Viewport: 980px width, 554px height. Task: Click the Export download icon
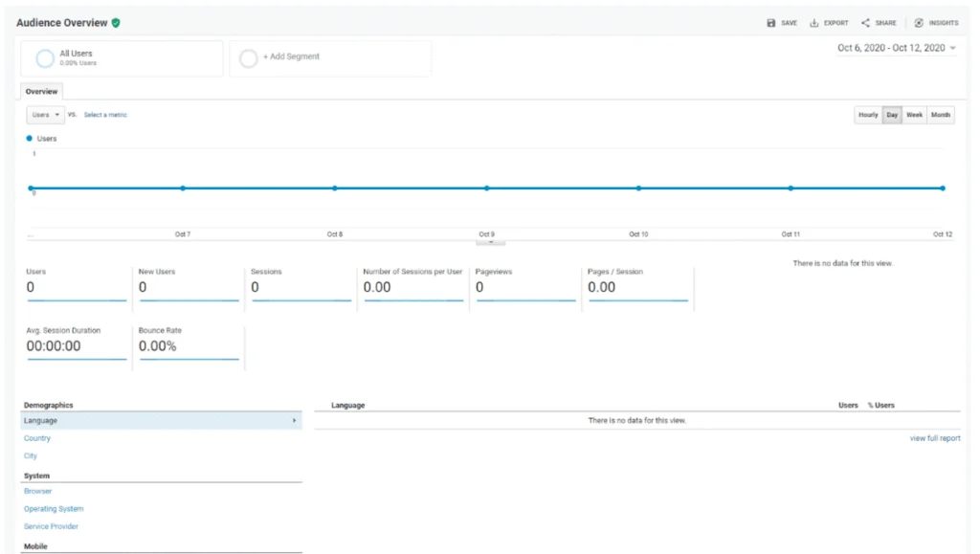[x=813, y=23]
